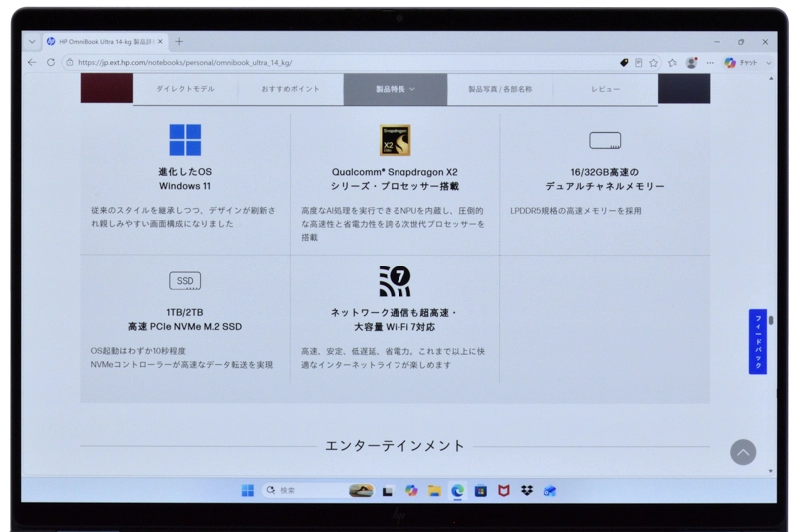
Task: Go to the レビュー section
Action: [605, 89]
